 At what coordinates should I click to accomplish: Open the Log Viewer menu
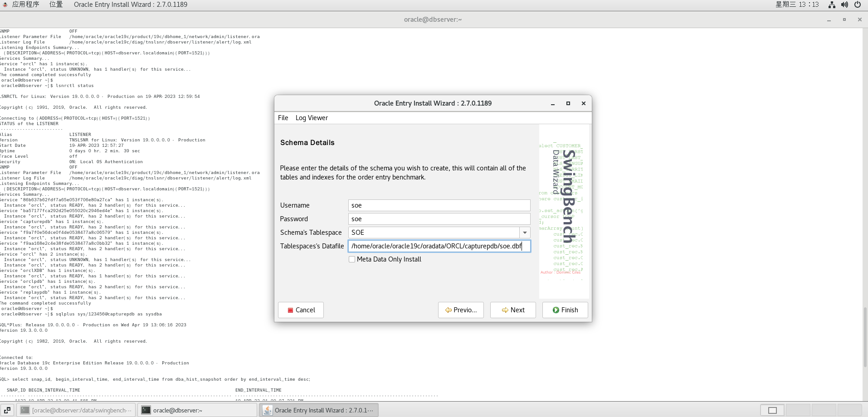pos(312,118)
